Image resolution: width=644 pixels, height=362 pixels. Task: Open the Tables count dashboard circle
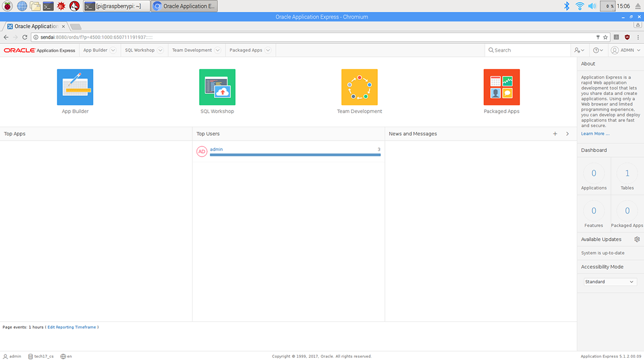pyautogui.click(x=627, y=173)
